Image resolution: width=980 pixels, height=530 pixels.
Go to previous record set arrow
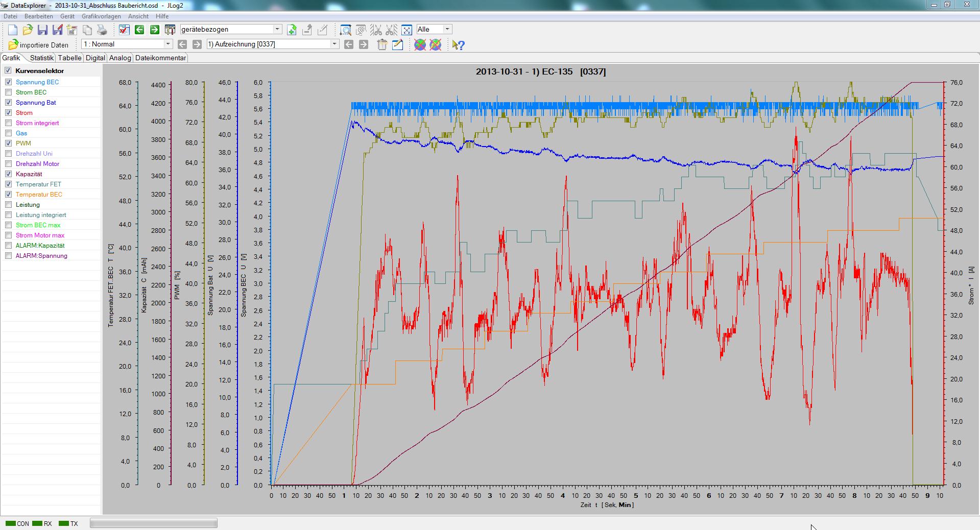tap(349, 44)
